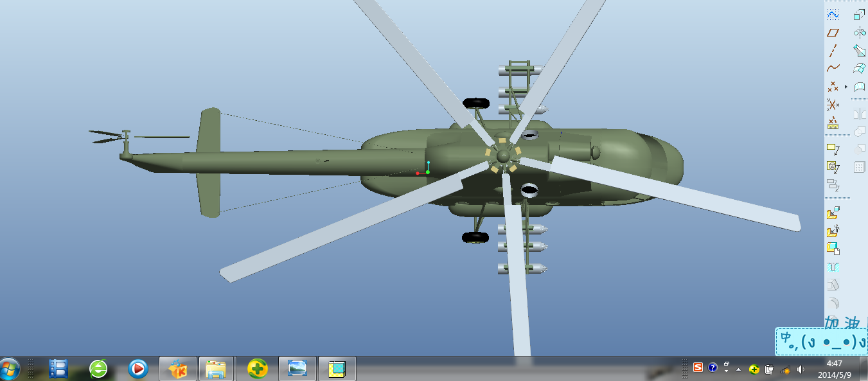
Task: Select the Datum Axis tool
Action: click(833, 50)
